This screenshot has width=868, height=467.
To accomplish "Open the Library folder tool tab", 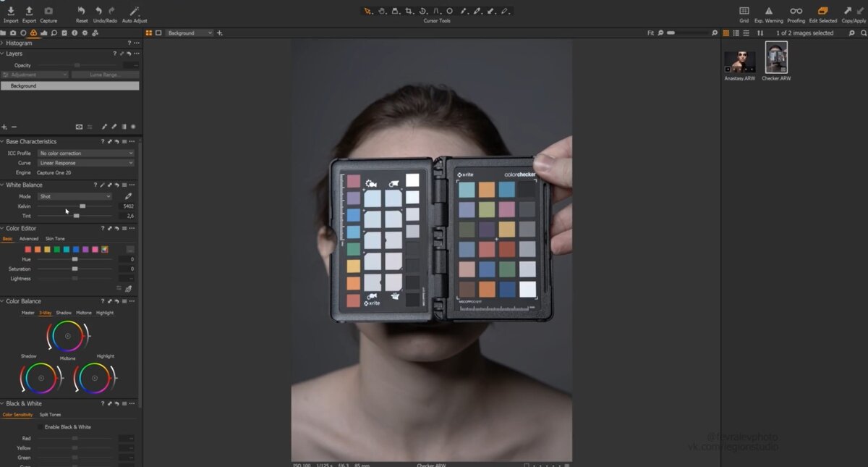I will (x=4, y=33).
